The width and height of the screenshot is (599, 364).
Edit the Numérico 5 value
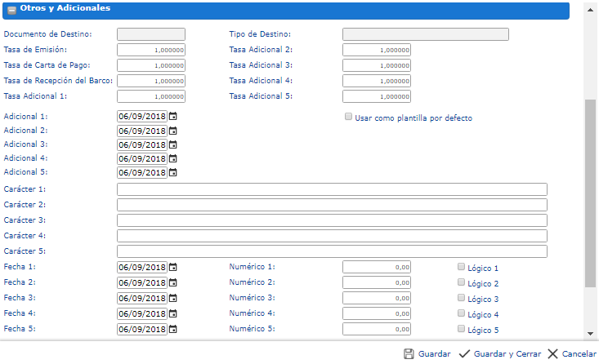coord(377,329)
